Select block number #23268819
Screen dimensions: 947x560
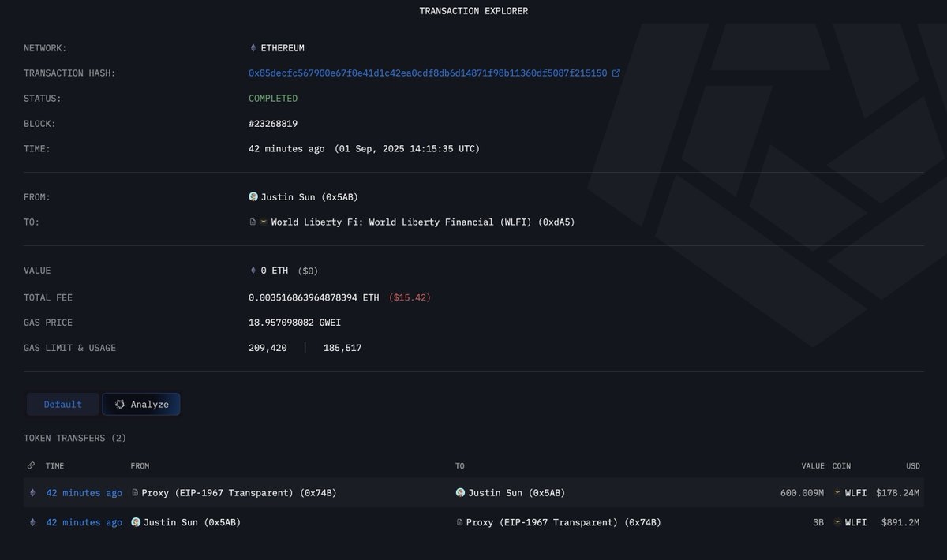(273, 124)
